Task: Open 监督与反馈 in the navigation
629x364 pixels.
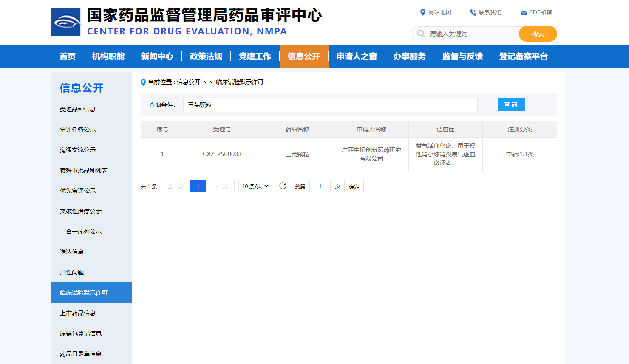Action: tap(462, 56)
